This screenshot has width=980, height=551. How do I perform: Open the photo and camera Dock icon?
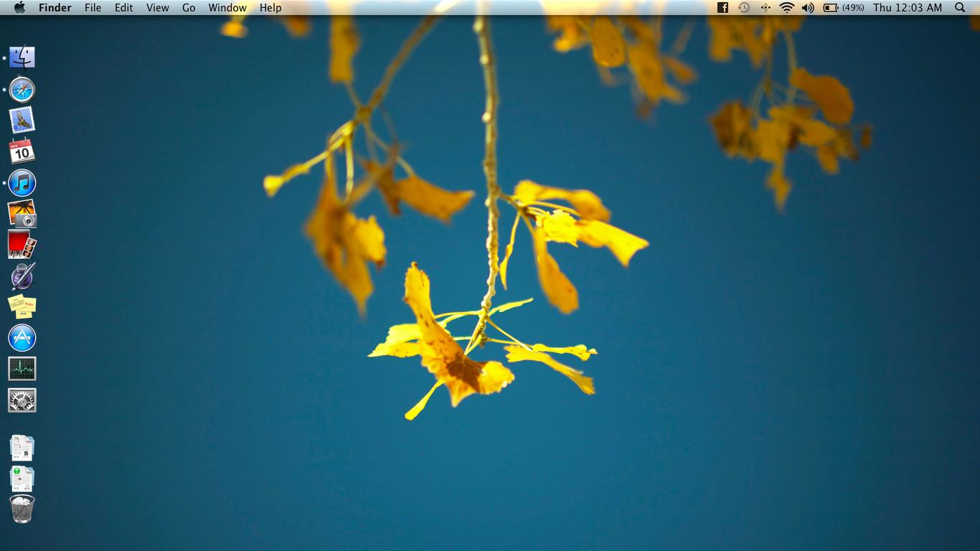tap(22, 214)
